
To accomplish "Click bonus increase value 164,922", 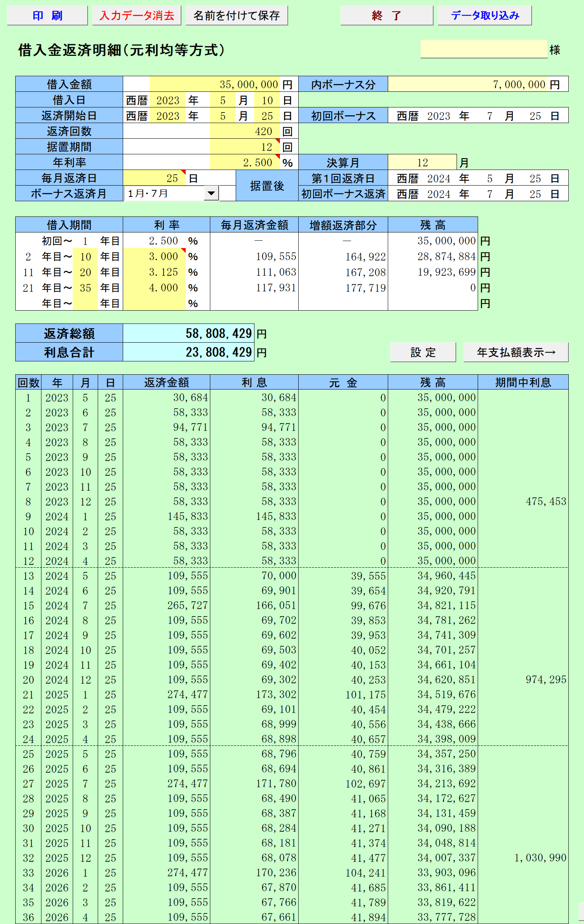I will 365,257.
